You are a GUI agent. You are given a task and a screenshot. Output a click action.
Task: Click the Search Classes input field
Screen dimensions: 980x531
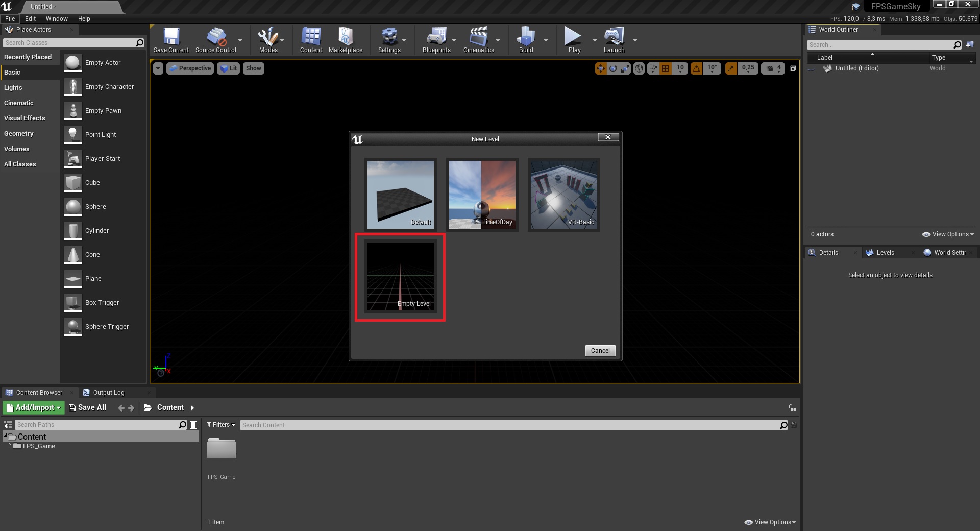pos(69,43)
